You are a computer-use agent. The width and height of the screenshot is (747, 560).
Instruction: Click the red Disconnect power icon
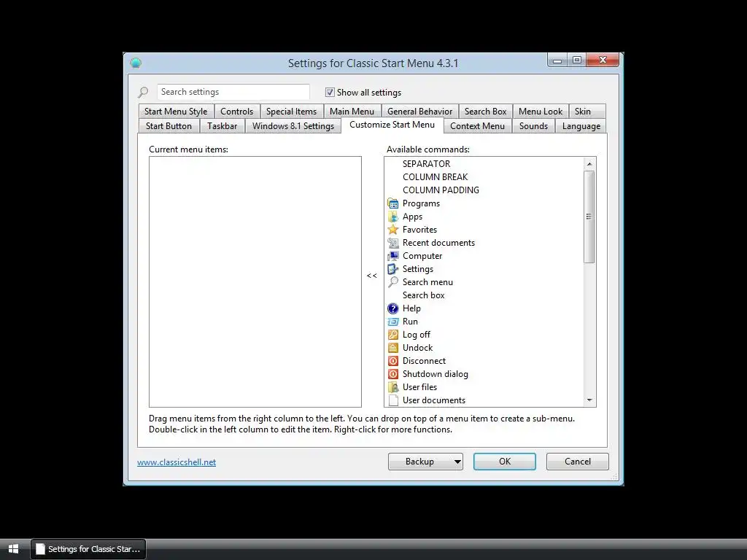pos(393,361)
